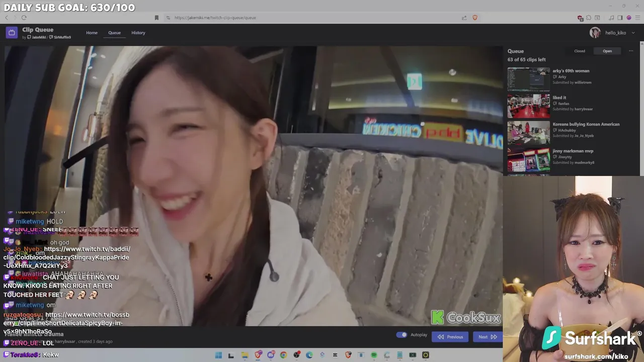Go to the Home tab

(x=92, y=33)
